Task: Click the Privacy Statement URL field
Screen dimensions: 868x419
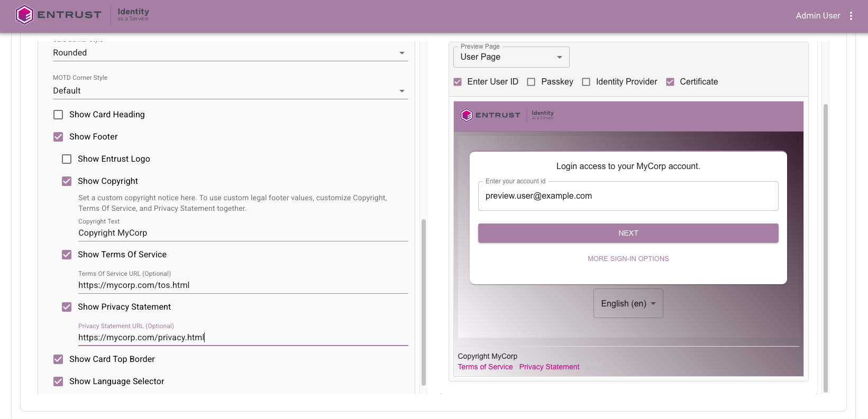Action: pos(243,338)
